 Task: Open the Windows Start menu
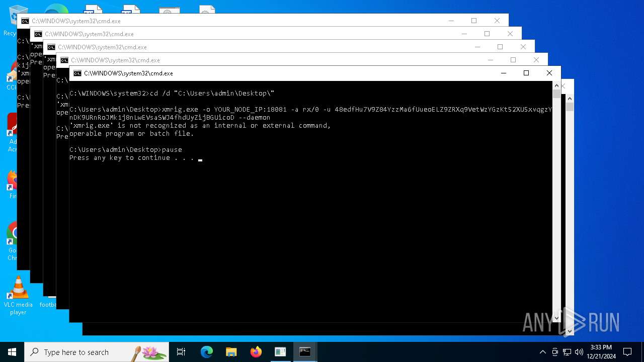click(12, 352)
